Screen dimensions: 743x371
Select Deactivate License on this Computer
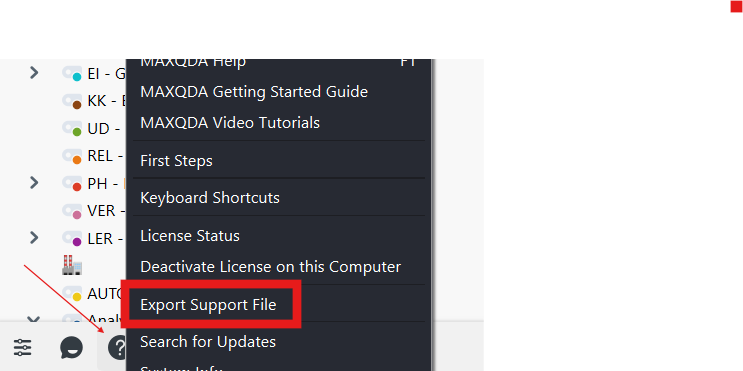271,267
